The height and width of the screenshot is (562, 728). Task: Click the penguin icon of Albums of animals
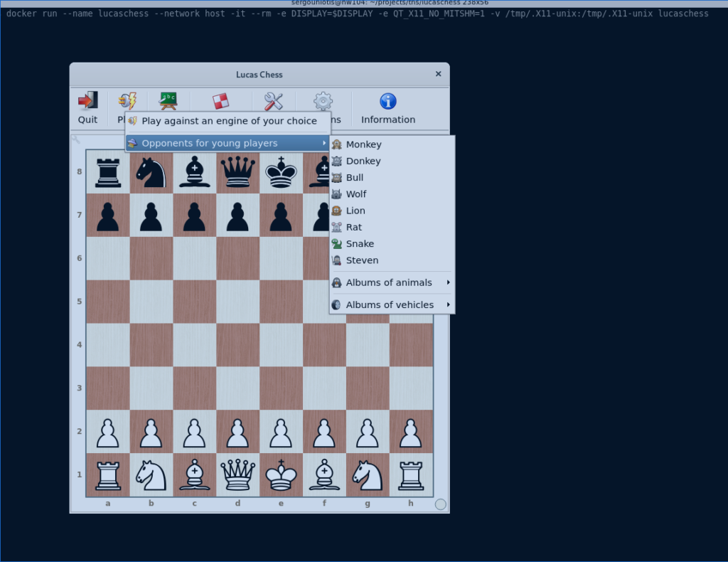(x=337, y=282)
